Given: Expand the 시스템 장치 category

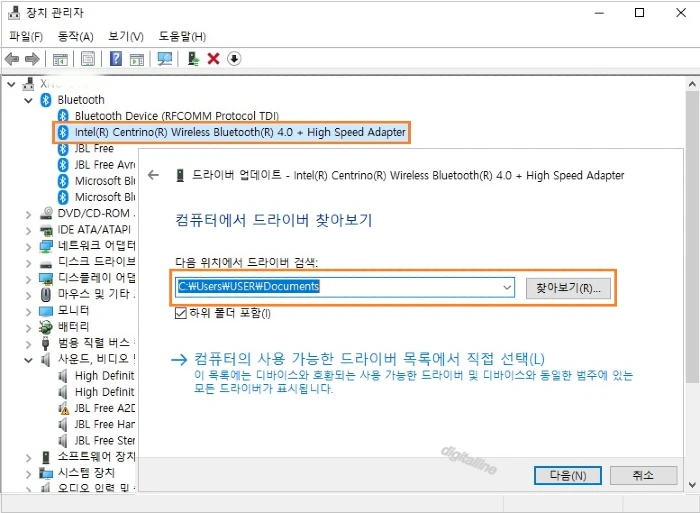Looking at the screenshot, I should pos(29,474).
